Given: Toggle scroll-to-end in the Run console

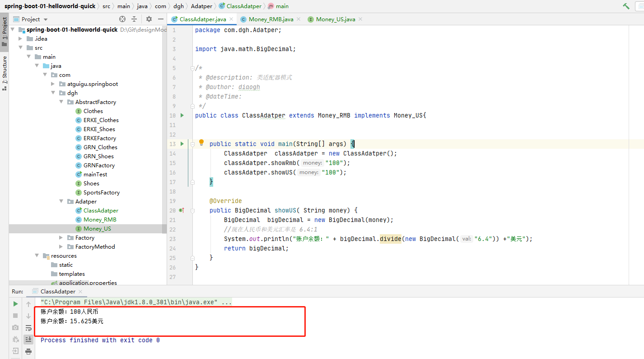Looking at the screenshot, I should coord(28,339).
